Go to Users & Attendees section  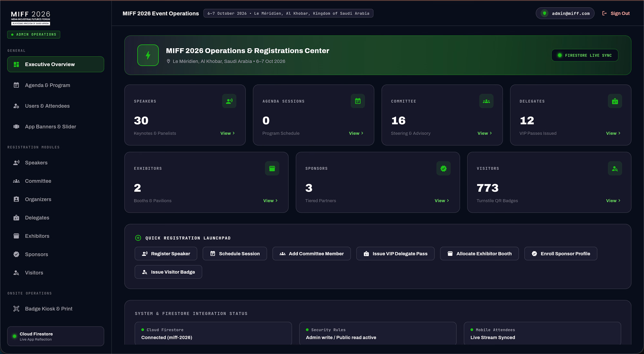coord(56,106)
